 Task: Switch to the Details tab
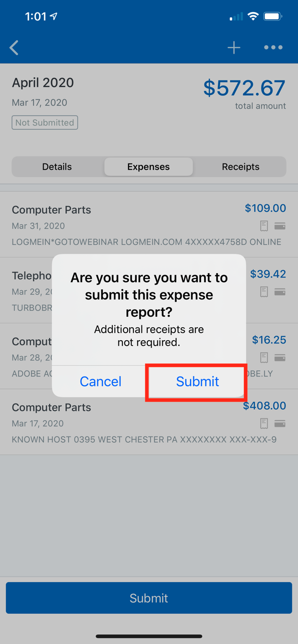(x=57, y=167)
